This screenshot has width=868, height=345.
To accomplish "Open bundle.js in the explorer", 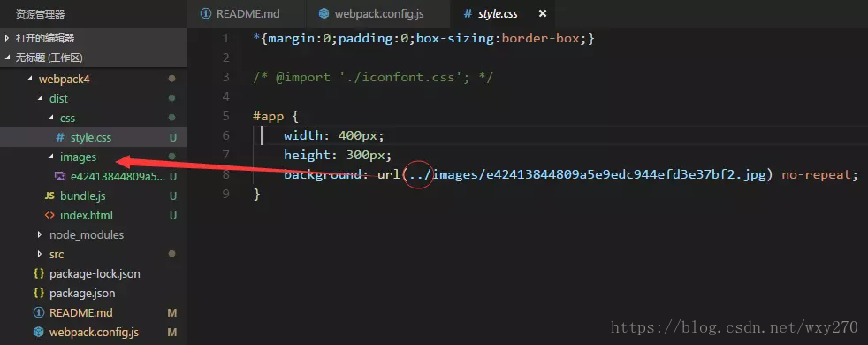I will (83, 196).
